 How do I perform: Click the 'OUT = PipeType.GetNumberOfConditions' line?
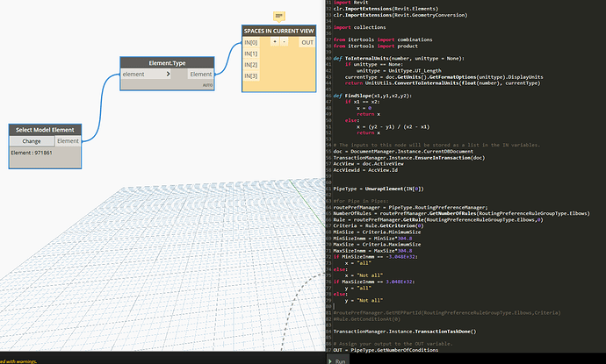[x=386, y=350]
